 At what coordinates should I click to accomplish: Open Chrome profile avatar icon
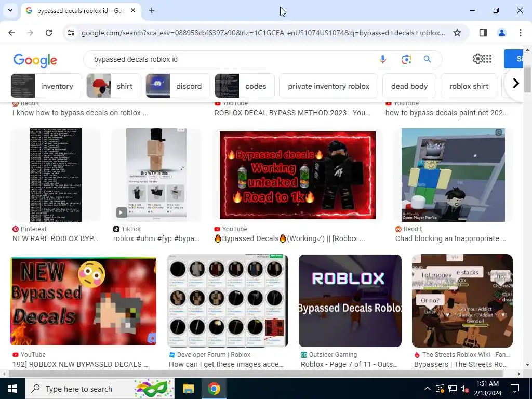click(x=501, y=33)
